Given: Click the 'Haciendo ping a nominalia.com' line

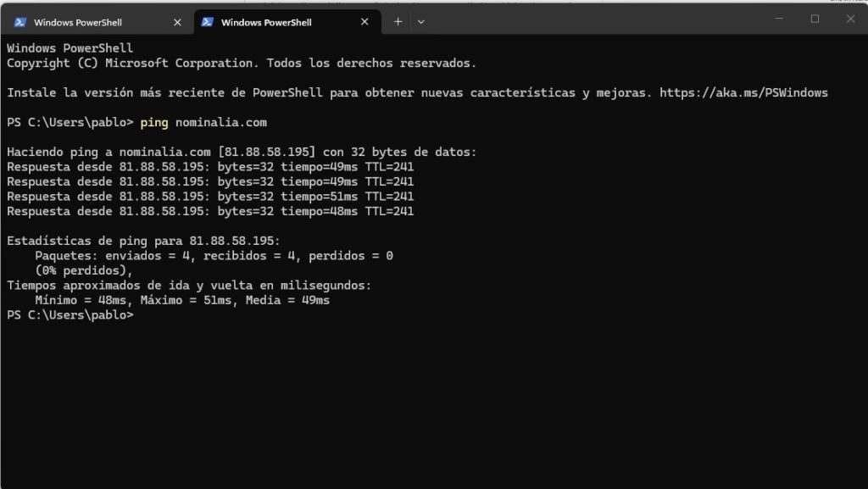Looking at the screenshot, I should [x=242, y=152].
